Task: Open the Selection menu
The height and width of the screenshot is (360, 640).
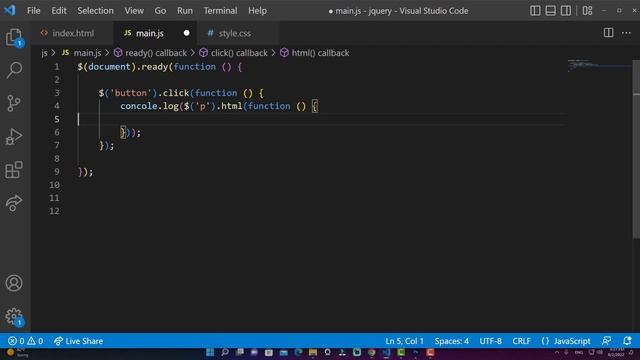Action: tap(96, 11)
